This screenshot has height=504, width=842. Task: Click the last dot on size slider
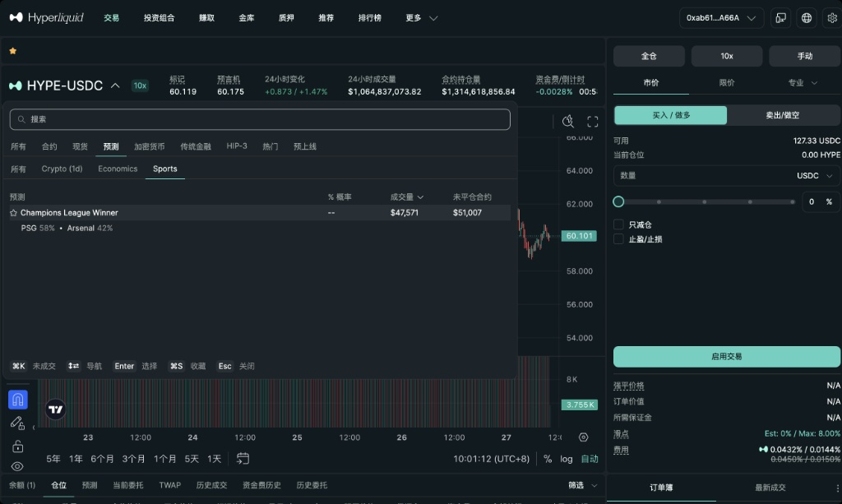793,201
